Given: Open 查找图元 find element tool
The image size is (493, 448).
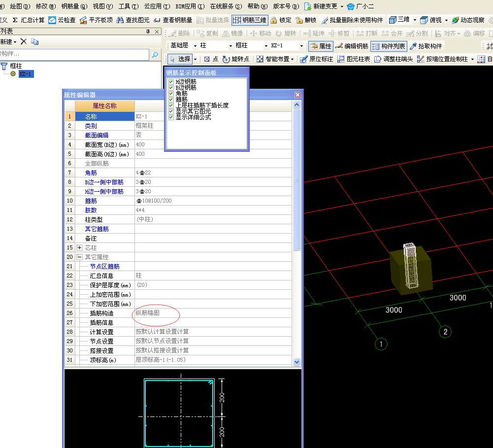Looking at the screenshot, I should (132, 20).
